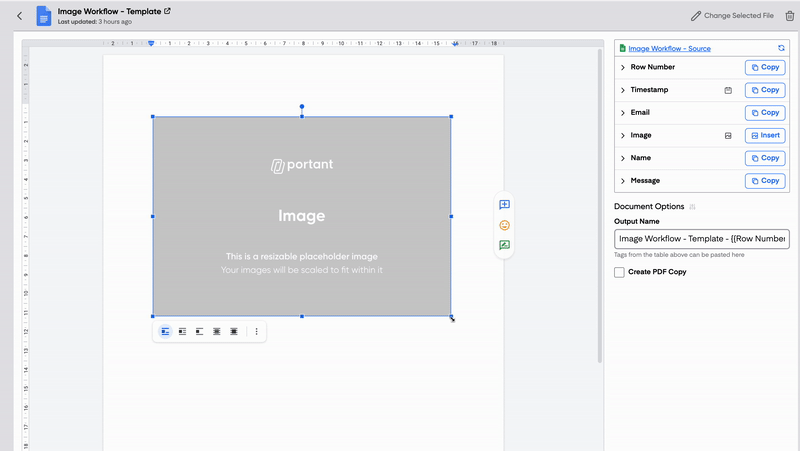The image size is (800, 451).
Task: Expand the Image field
Action: coord(622,136)
